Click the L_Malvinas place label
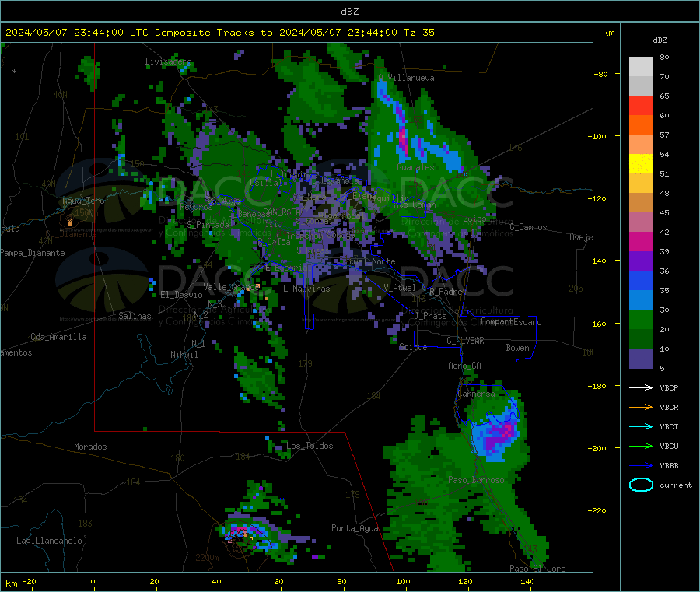The height and width of the screenshot is (592, 700). pos(306,289)
